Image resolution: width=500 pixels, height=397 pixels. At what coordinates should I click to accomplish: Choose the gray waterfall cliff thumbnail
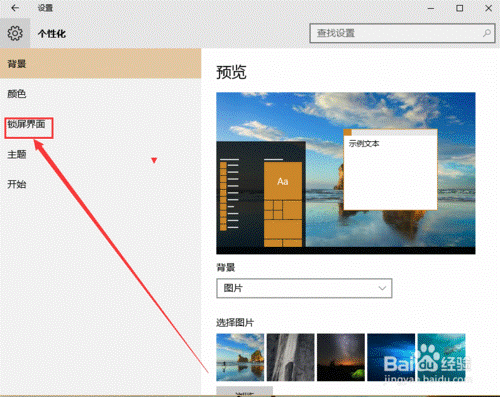coord(290,357)
